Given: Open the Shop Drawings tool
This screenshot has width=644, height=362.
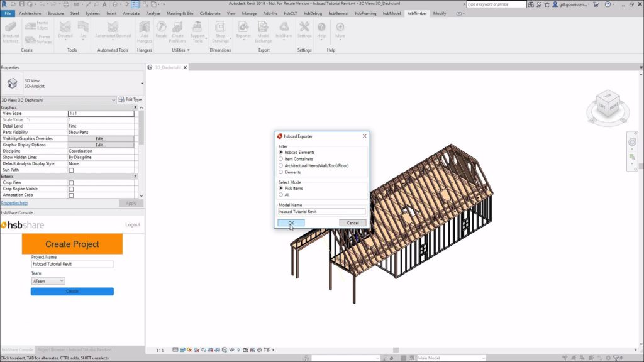Looking at the screenshot, I should click(x=221, y=32).
